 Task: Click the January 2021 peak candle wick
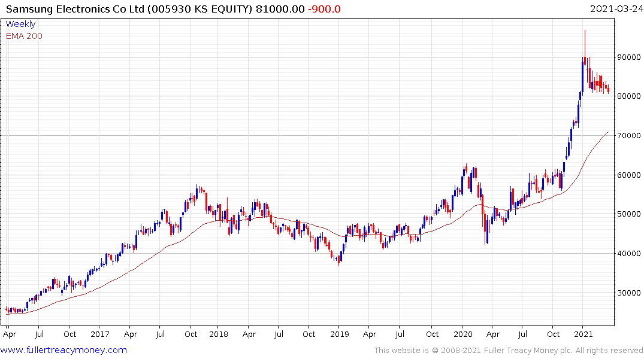(x=585, y=43)
